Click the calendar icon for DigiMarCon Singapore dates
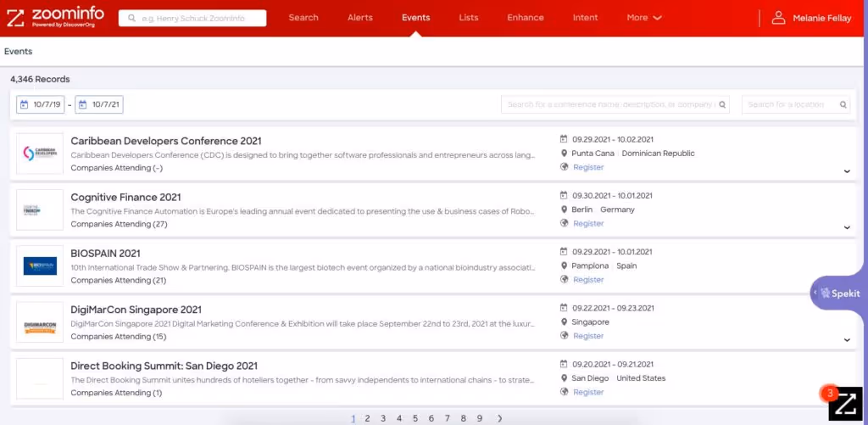 [x=564, y=308]
